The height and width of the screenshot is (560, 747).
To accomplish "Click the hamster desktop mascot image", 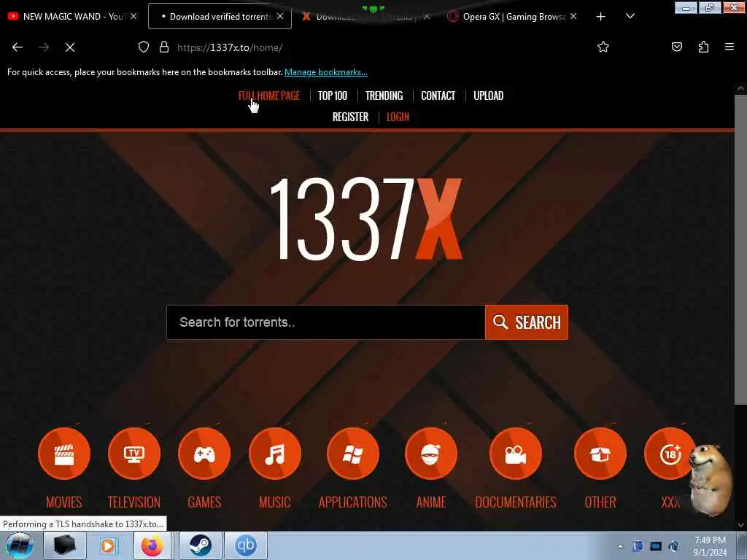I will click(711, 480).
